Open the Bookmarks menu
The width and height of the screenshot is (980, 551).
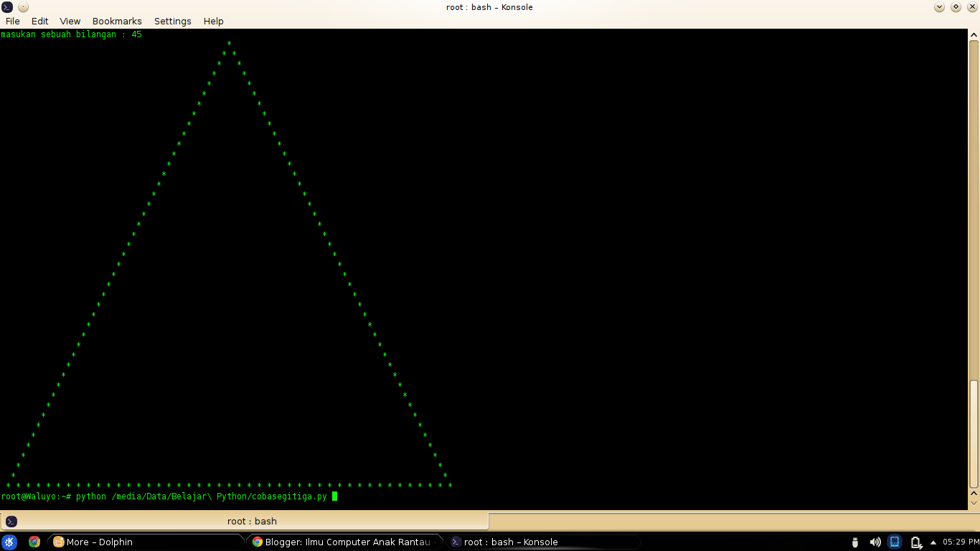(117, 21)
